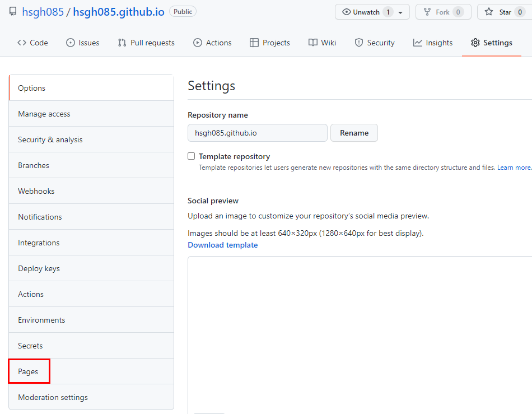Click the Actions play icon in the repository navigation
Viewport: 532px width, 414px height.
point(198,43)
